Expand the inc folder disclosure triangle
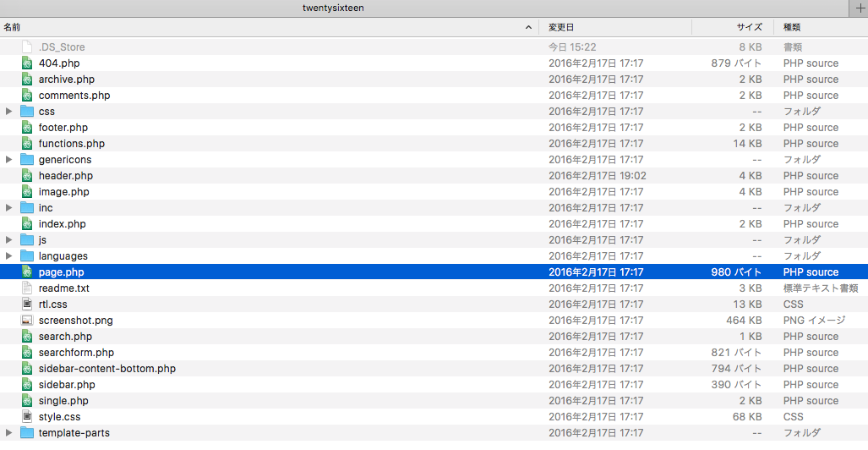 coord(9,208)
